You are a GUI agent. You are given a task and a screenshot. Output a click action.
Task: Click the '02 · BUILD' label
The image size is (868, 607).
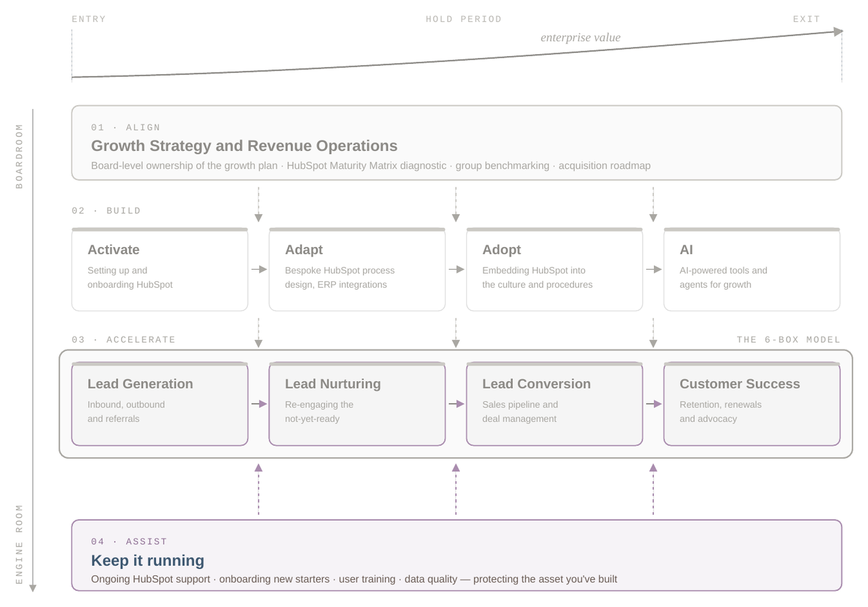coord(106,211)
